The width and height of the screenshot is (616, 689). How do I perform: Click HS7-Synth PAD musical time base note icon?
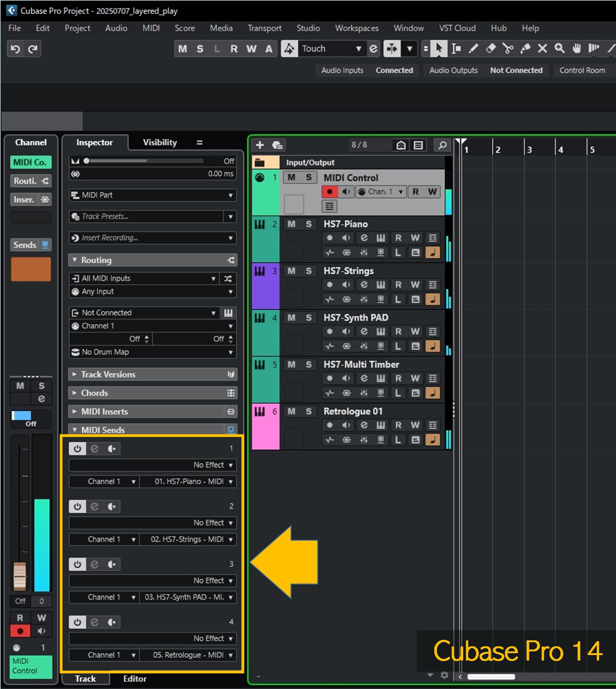coord(432,346)
